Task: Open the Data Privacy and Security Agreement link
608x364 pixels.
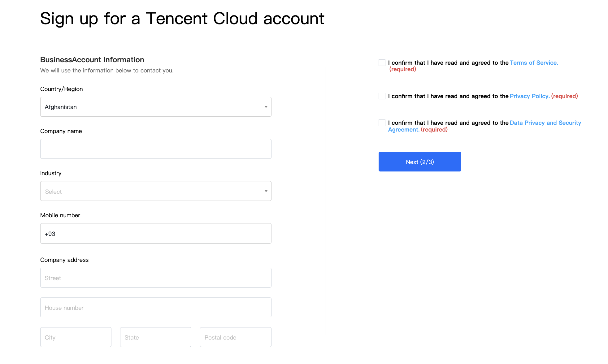Action: (545, 123)
